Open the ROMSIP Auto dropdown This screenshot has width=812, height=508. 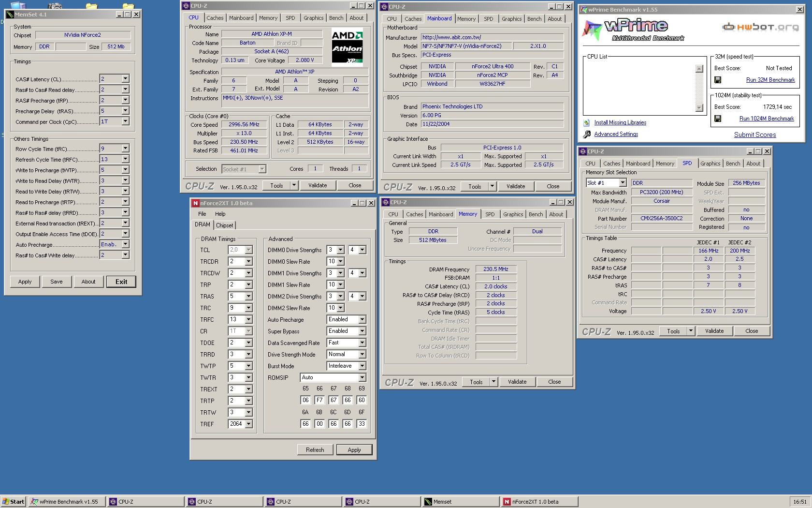362,377
